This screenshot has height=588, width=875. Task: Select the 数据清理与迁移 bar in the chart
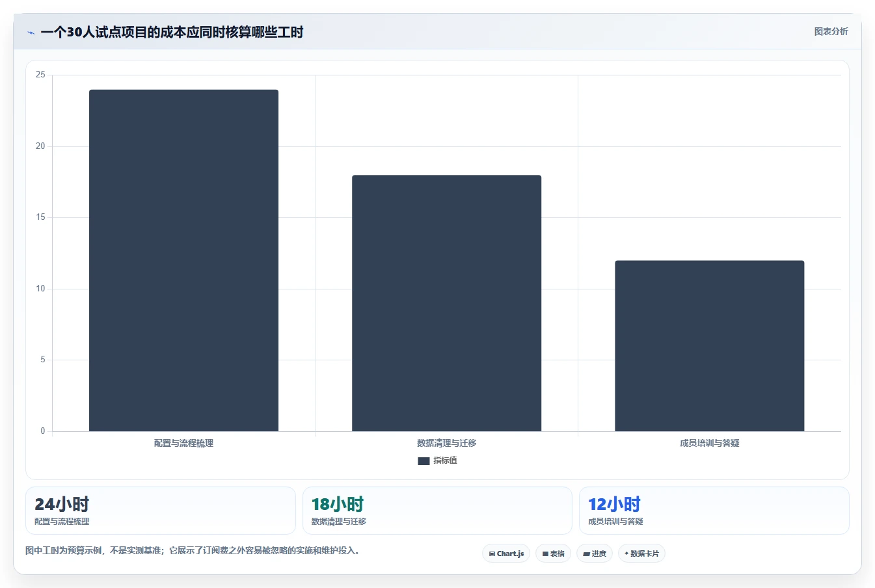click(446, 303)
